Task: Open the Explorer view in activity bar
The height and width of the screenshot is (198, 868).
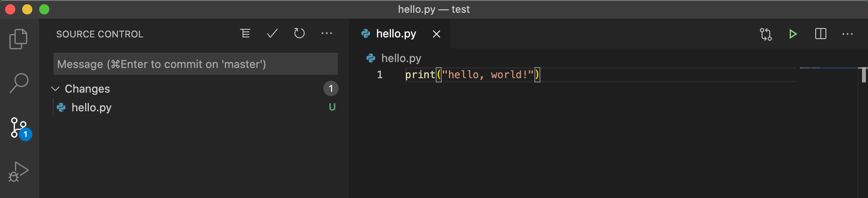Action: [x=19, y=39]
